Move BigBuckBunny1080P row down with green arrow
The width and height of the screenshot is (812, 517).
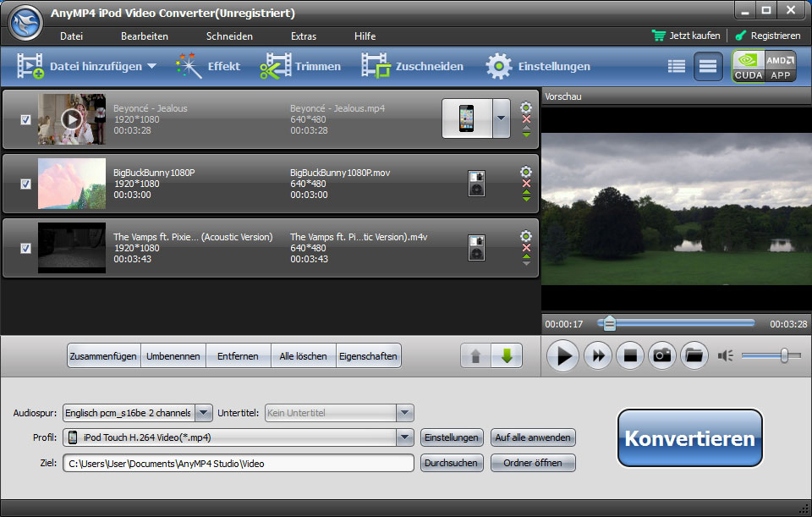[x=526, y=198]
